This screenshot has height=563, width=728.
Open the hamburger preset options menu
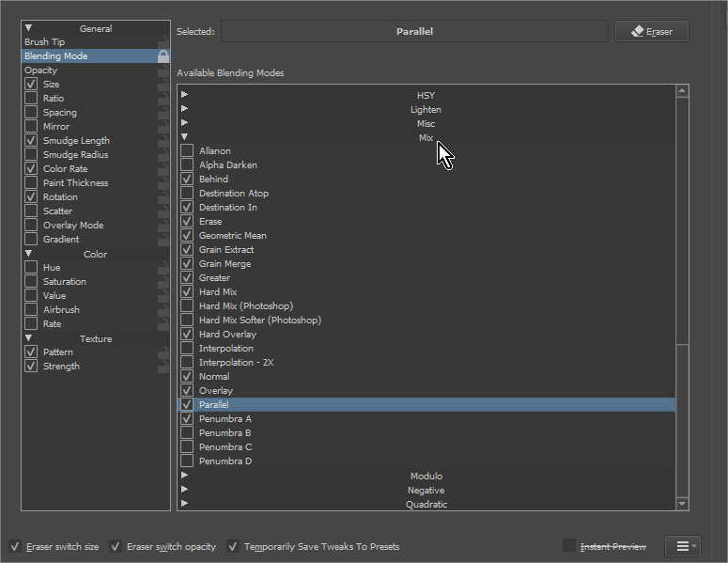pyautogui.click(x=683, y=546)
